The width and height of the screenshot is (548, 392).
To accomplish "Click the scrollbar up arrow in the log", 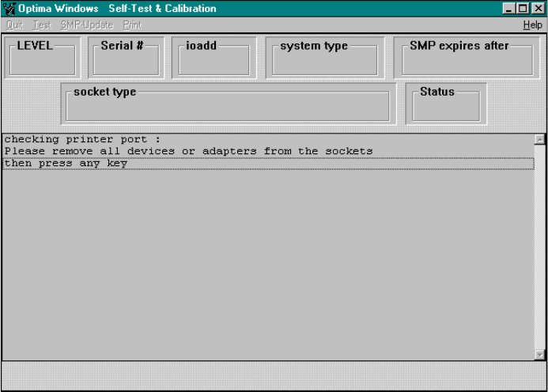I will pos(539,139).
